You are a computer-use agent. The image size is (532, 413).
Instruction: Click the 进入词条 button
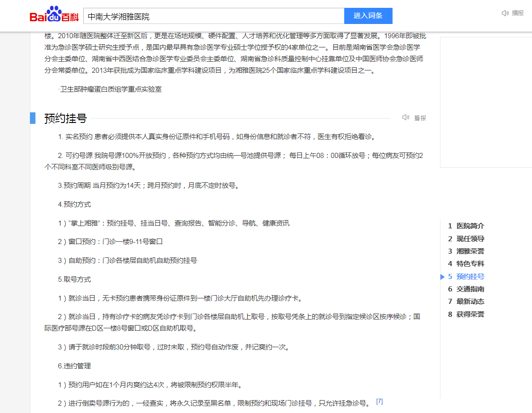coord(368,16)
